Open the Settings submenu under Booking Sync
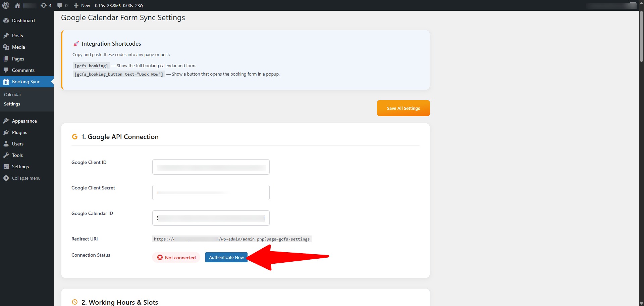Viewport: 644px width, 306px height. [x=12, y=104]
